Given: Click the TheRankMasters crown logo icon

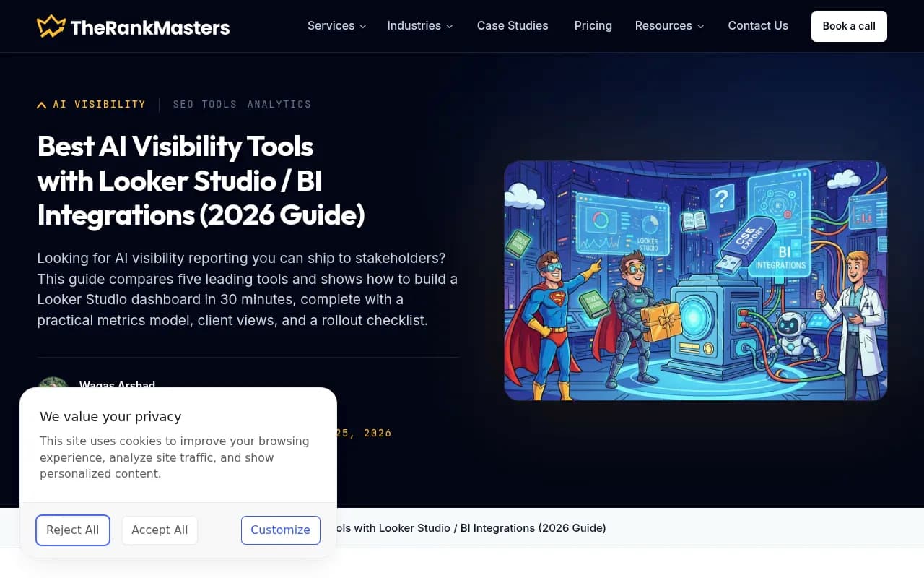Looking at the screenshot, I should click(51, 27).
